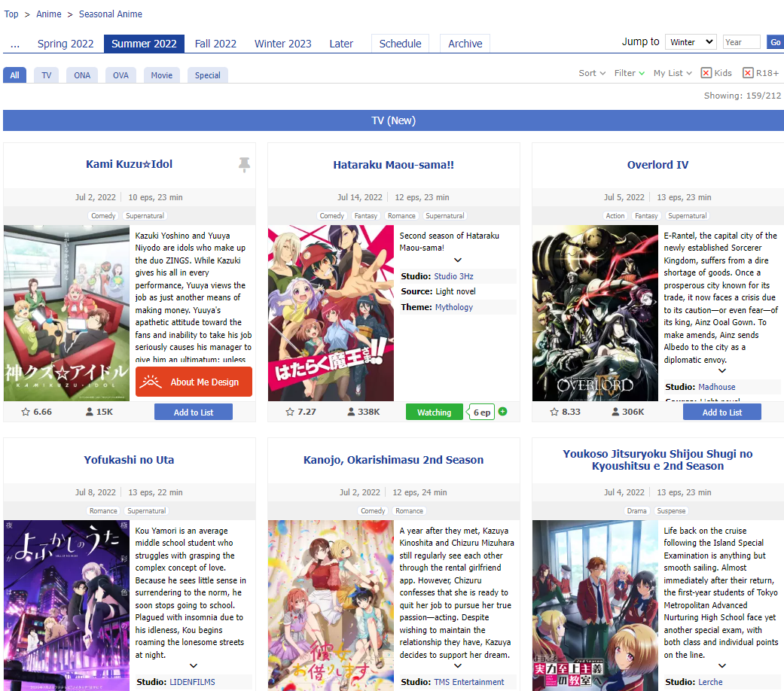The height and width of the screenshot is (691, 784).
Task: Click Add to List for Overlord IV
Action: [x=721, y=412]
